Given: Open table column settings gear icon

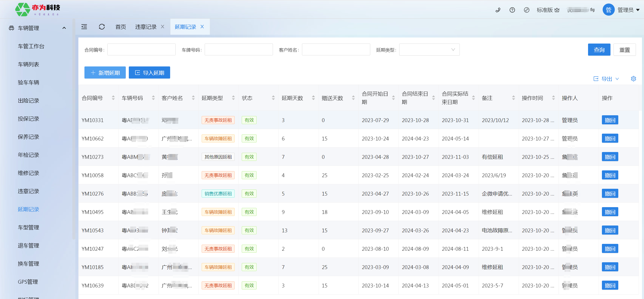Looking at the screenshot, I should point(633,79).
